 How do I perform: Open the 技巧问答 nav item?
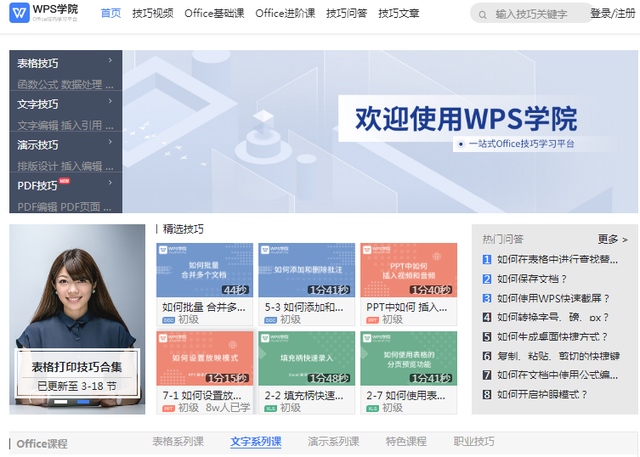coord(347,13)
